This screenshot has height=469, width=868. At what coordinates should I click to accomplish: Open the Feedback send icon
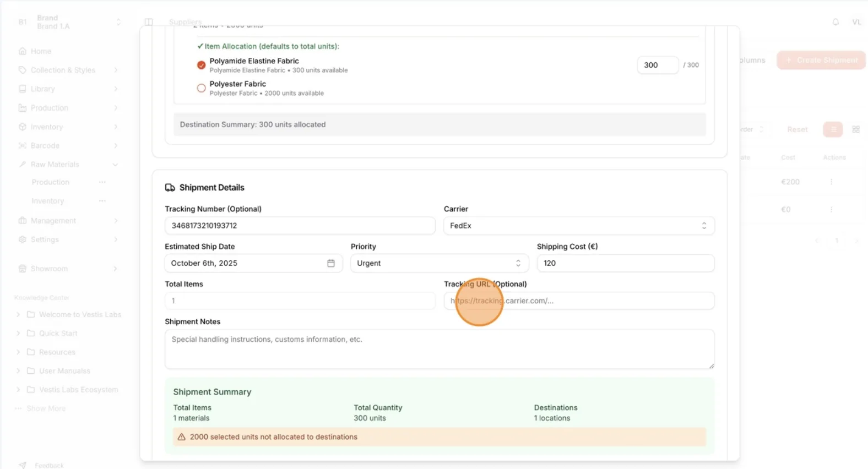(x=23, y=465)
